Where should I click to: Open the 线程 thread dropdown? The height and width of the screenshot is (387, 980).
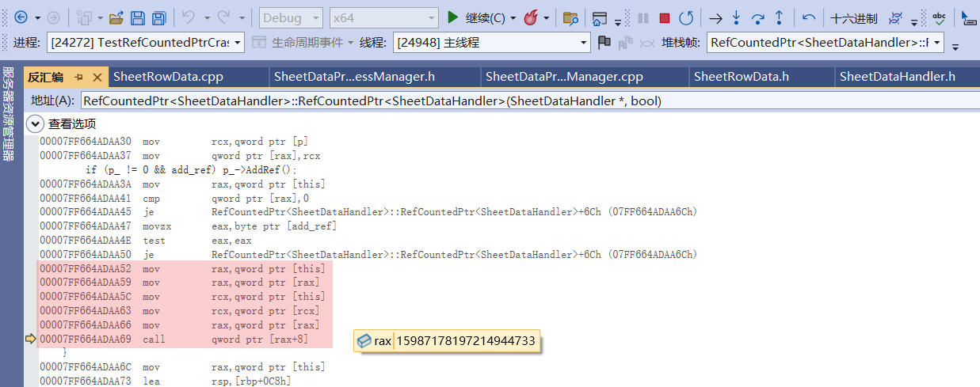(491, 42)
